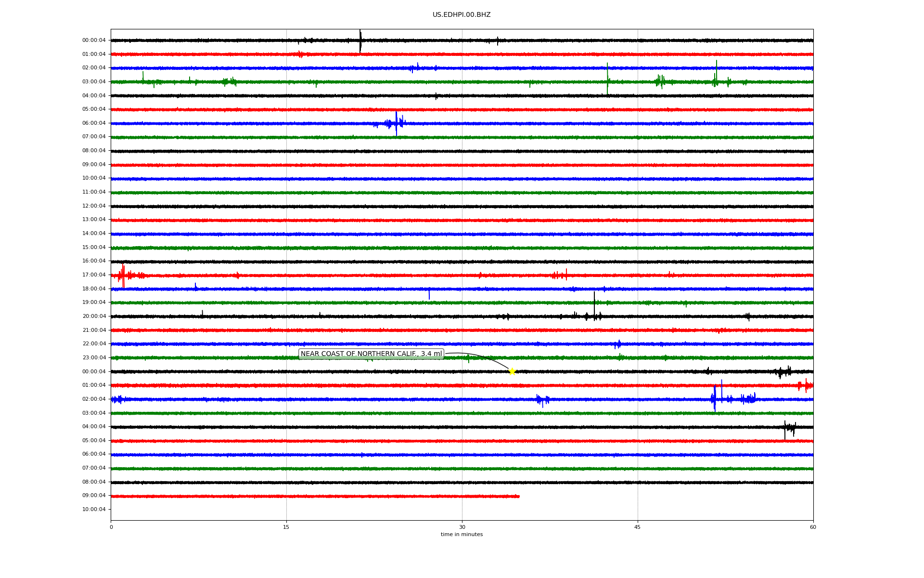The image size is (924, 578).
Task: Click the blue burst near minute 51 on second 02:00:04 trace
Action: click(x=715, y=399)
